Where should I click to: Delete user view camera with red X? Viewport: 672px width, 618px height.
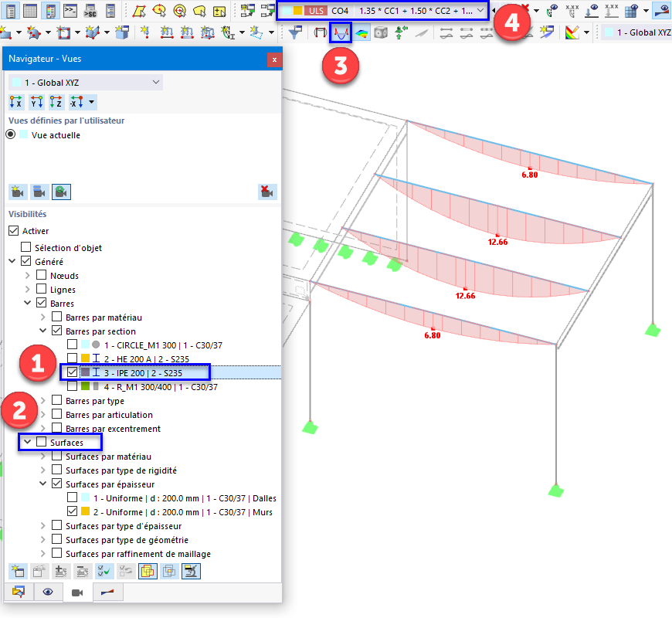(x=267, y=192)
